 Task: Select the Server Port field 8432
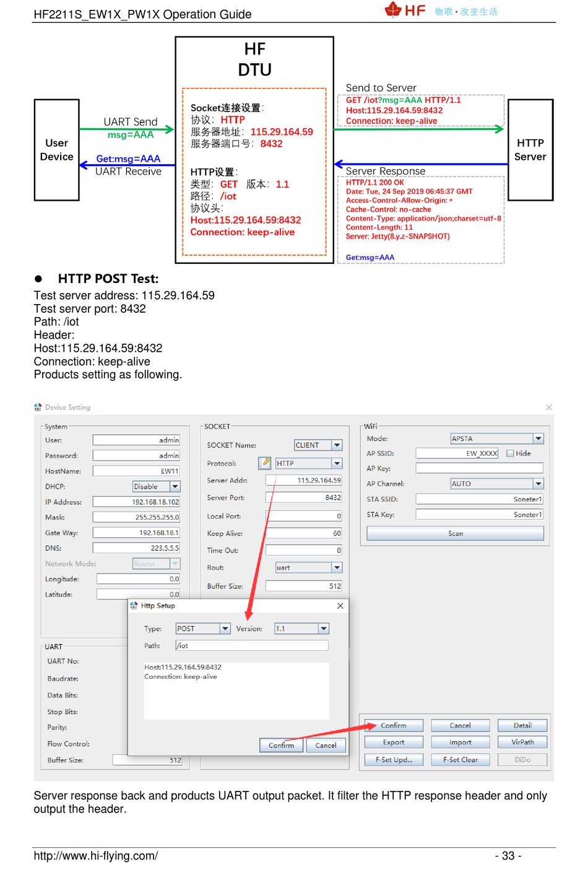click(303, 497)
